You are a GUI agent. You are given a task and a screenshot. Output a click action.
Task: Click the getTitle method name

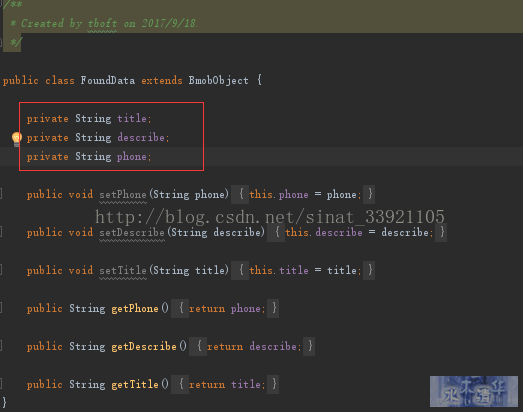coord(135,385)
